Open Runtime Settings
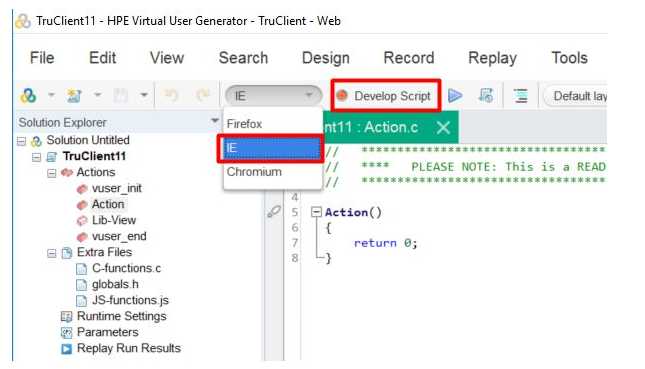645x369 pixels. (x=121, y=316)
